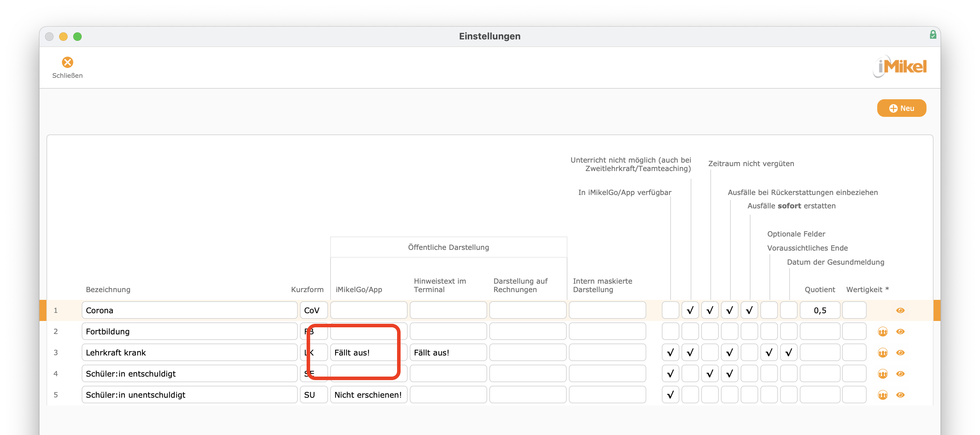Click eye icon for Schüler:in entschuldigt

(x=900, y=373)
